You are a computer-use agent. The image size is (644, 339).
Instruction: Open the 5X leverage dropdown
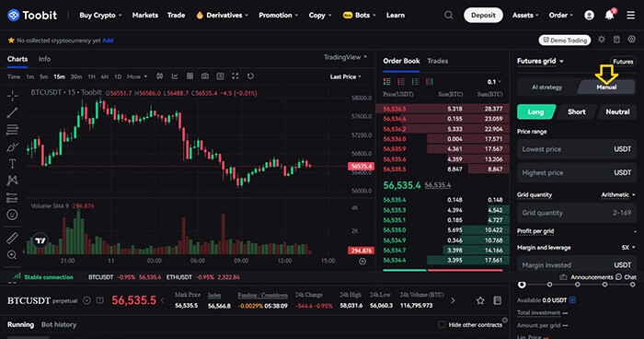[x=628, y=248]
